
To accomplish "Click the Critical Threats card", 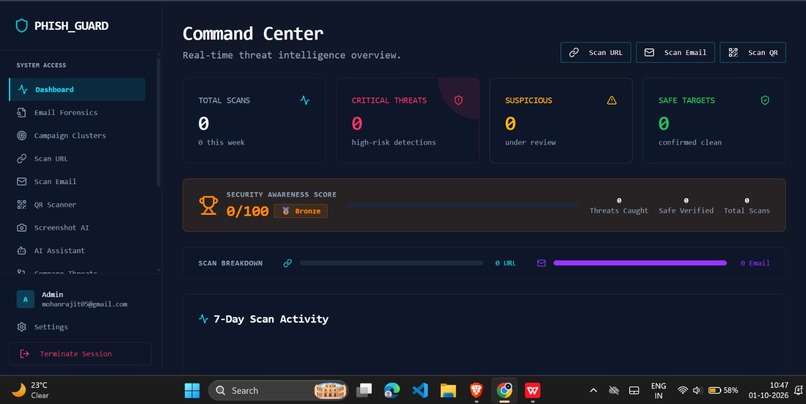I will click(408, 121).
